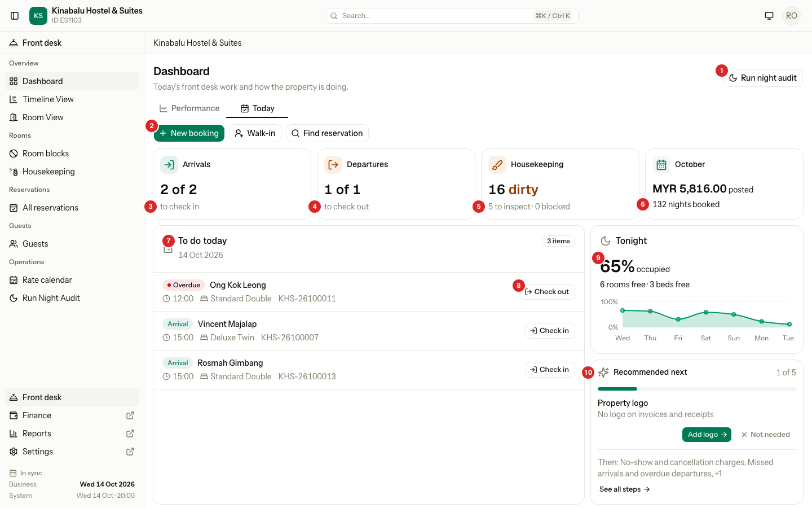Click the Front desk header at sidebar top
The width and height of the screenshot is (812, 508).
tap(72, 43)
